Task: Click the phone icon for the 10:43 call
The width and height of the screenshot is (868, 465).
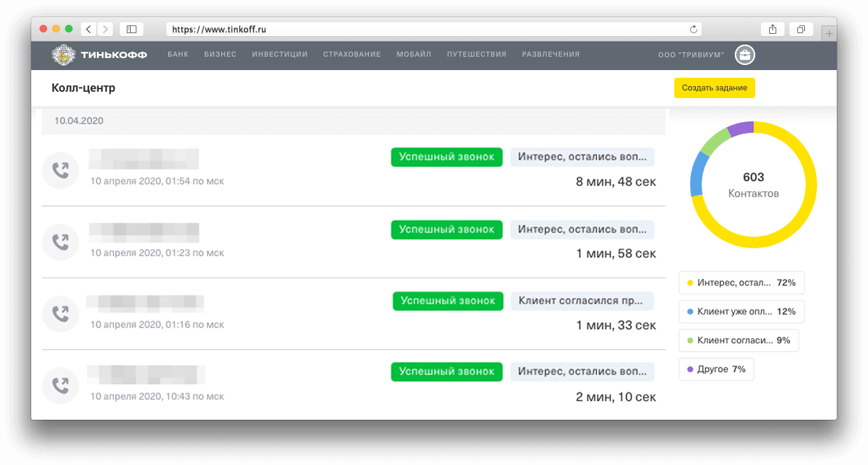Action: point(61,385)
